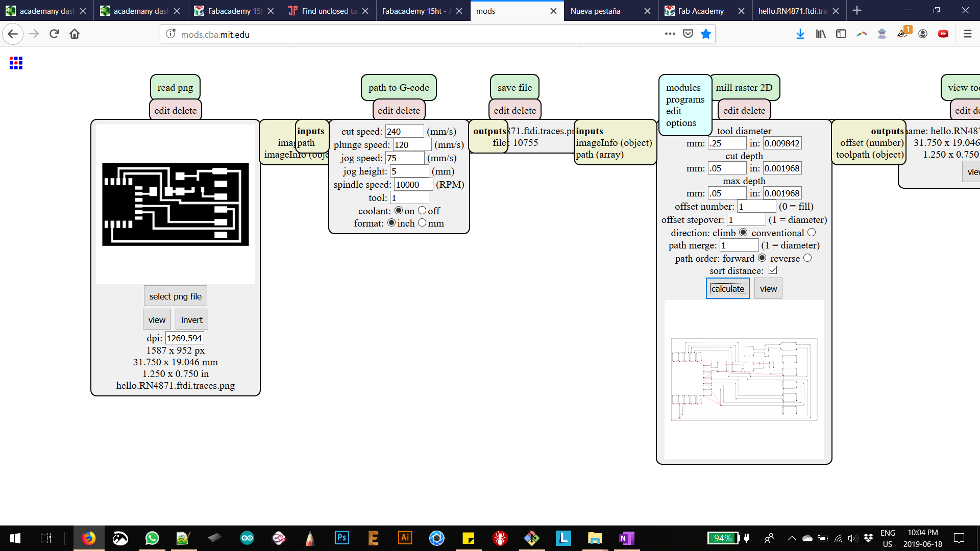
Task: Turn coolant off radio button
Action: click(422, 211)
